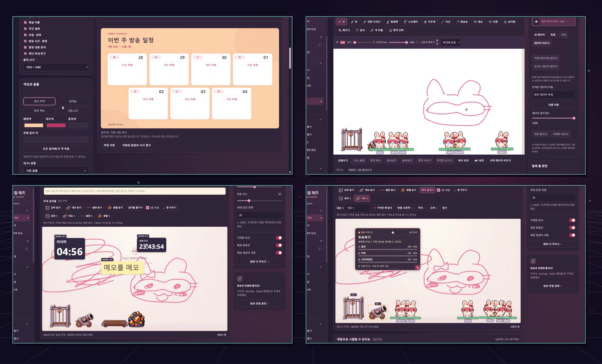602x364 pixels.
Task: Open the 기본 글꼴 font dropdown
Action: pos(56,170)
